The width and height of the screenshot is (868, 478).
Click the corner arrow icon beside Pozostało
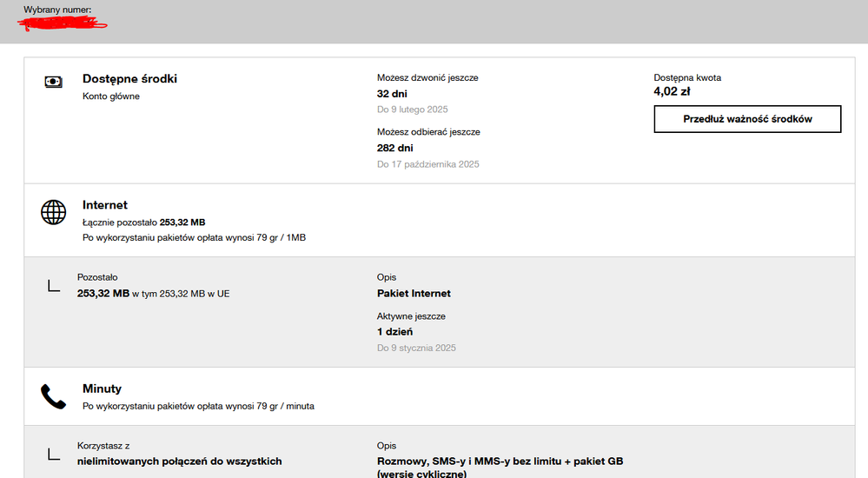tap(54, 285)
